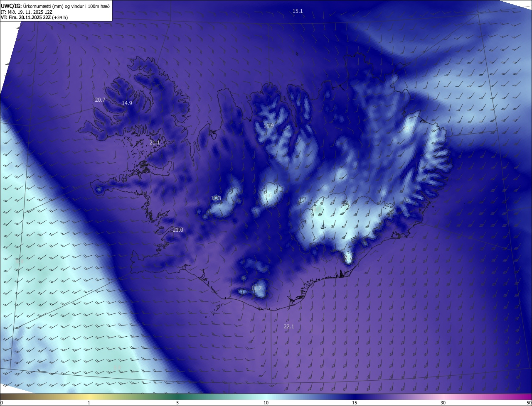Click the 11.7 value label on the map
The image size is (532, 406).
[x=256, y=289]
